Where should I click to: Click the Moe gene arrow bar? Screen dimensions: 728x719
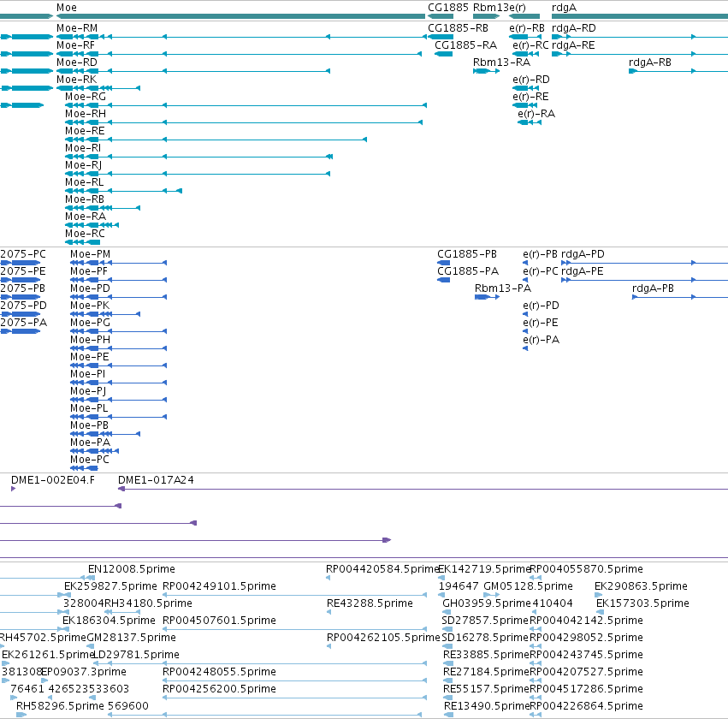[x=240, y=16]
